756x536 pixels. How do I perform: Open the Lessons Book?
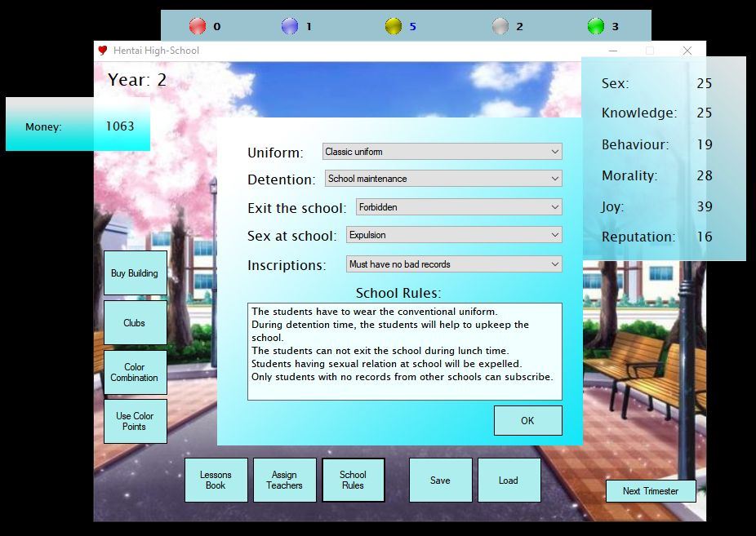[x=216, y=481]
